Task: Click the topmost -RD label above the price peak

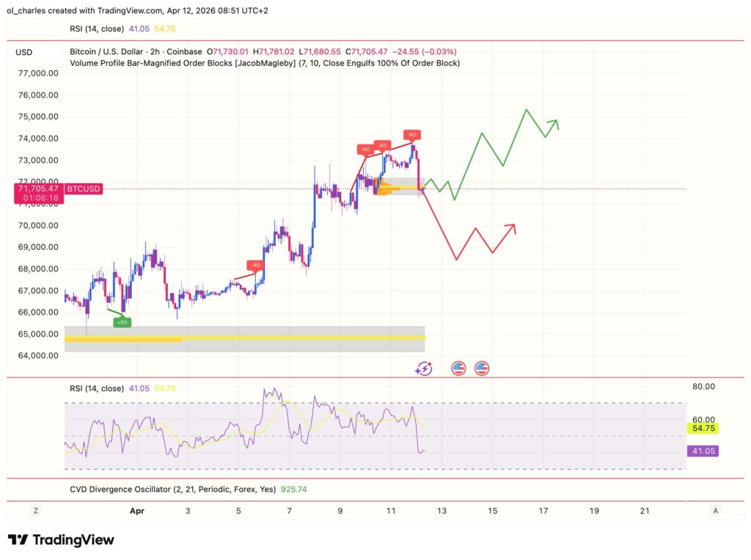Action: coord(411,135)
